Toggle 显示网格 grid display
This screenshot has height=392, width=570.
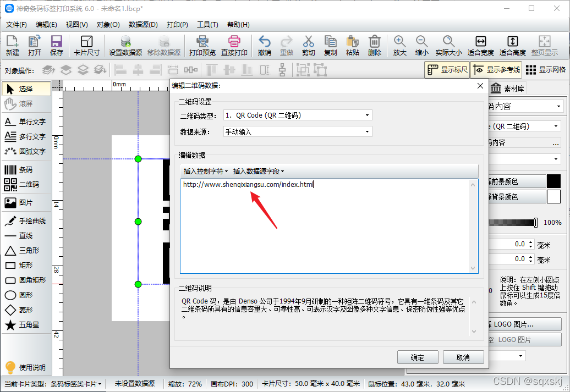(546, 70)
